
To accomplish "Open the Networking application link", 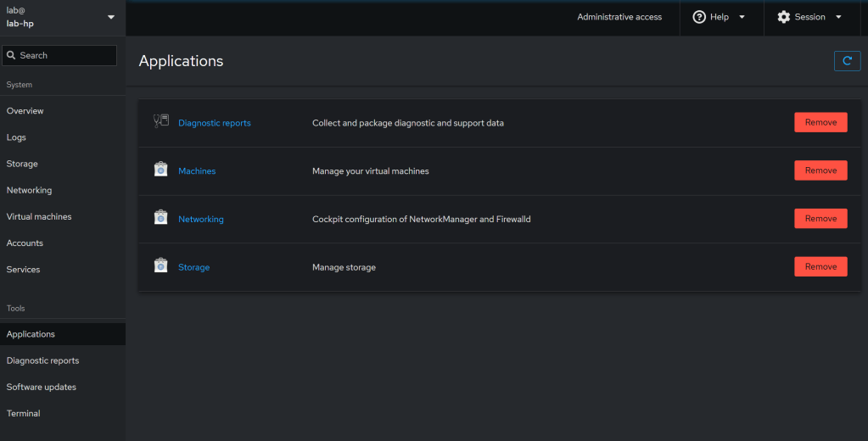I will (201, 219).
